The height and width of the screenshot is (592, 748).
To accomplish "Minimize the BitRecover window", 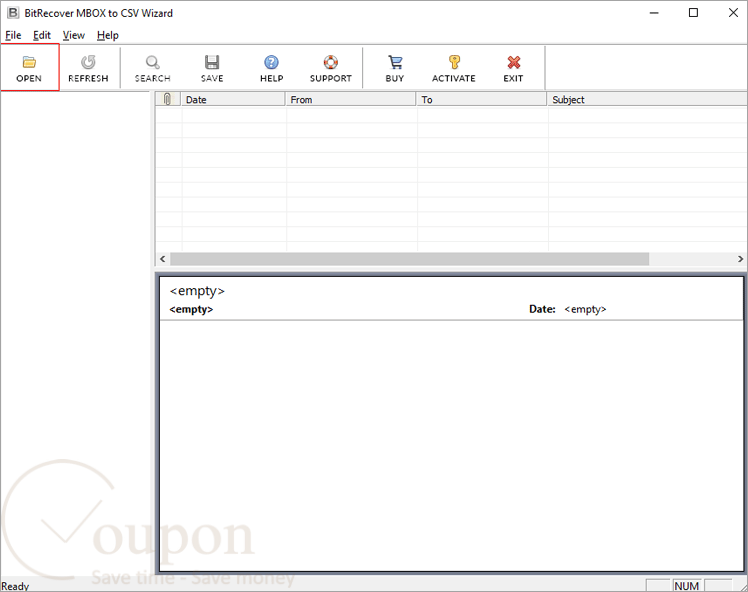I will [654, 13].
